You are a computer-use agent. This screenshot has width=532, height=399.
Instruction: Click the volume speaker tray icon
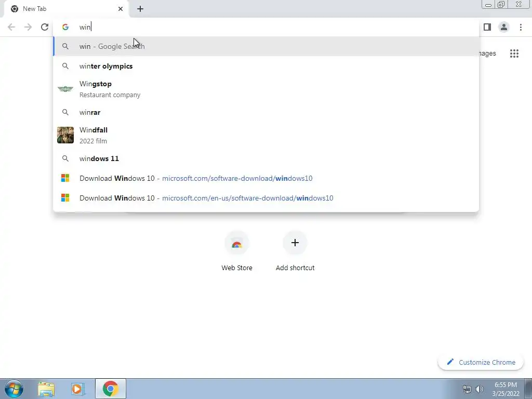click(480, 389)
